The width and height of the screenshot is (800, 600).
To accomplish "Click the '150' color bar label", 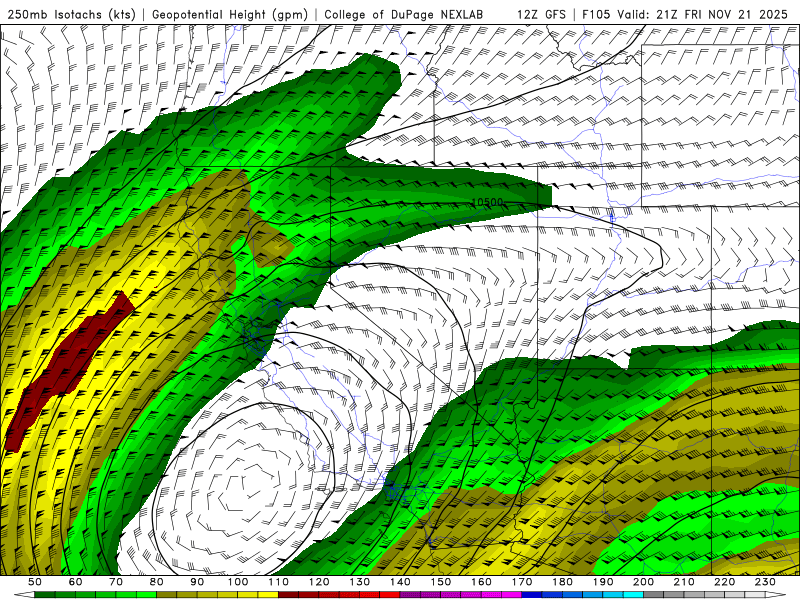I will click(441, 582).
